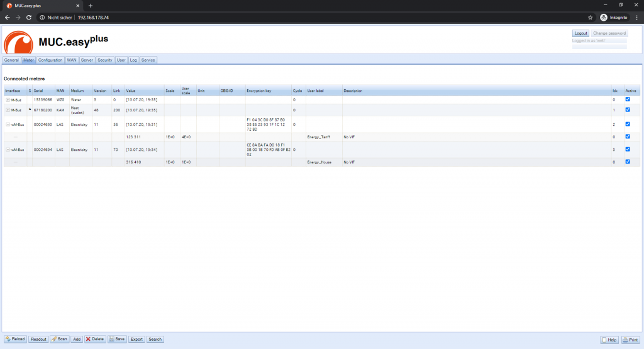Image resolution: width=644 pixels, height=349 pixels.
Task: Open the General tab
Action: click(x=11, y=60)
